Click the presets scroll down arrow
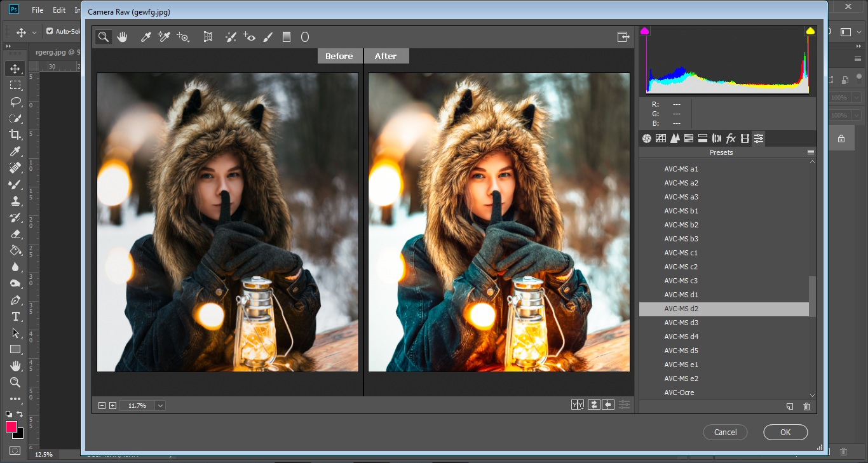 (x=812, y=395)
